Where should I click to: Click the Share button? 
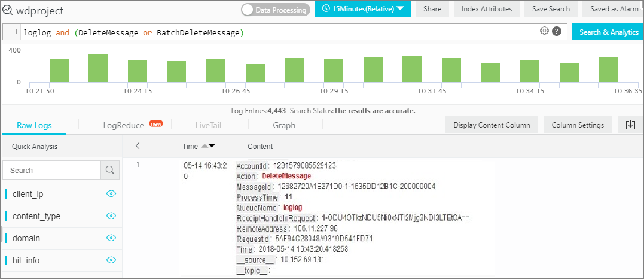click(432, 8)
